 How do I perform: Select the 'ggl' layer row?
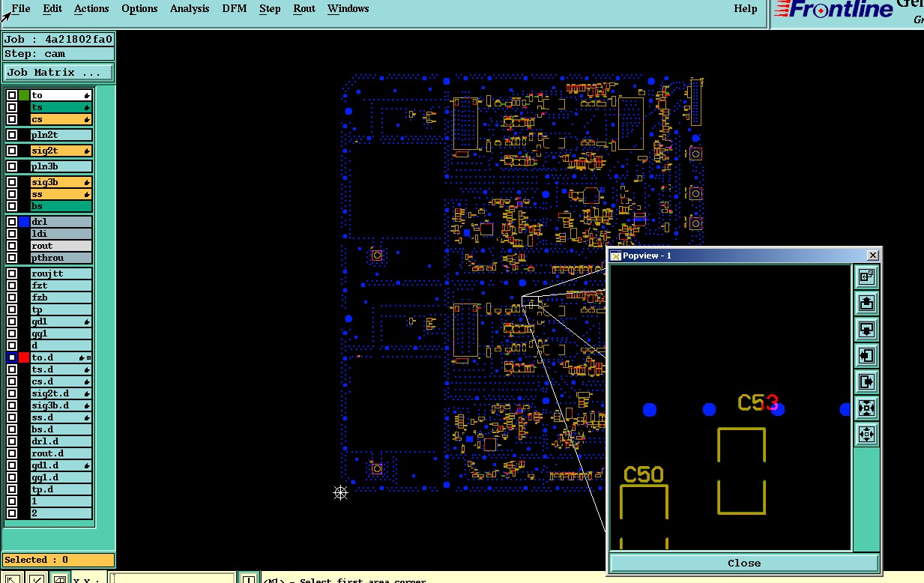point(61,333)
